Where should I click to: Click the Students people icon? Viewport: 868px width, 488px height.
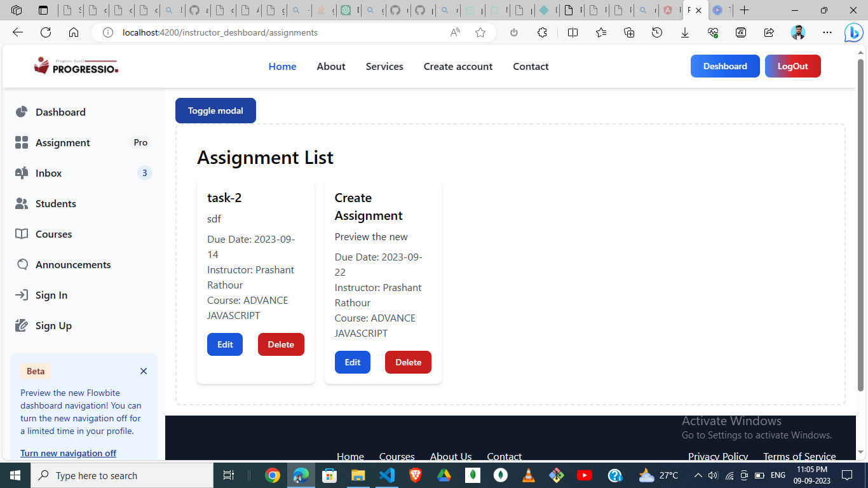[22, 203]
